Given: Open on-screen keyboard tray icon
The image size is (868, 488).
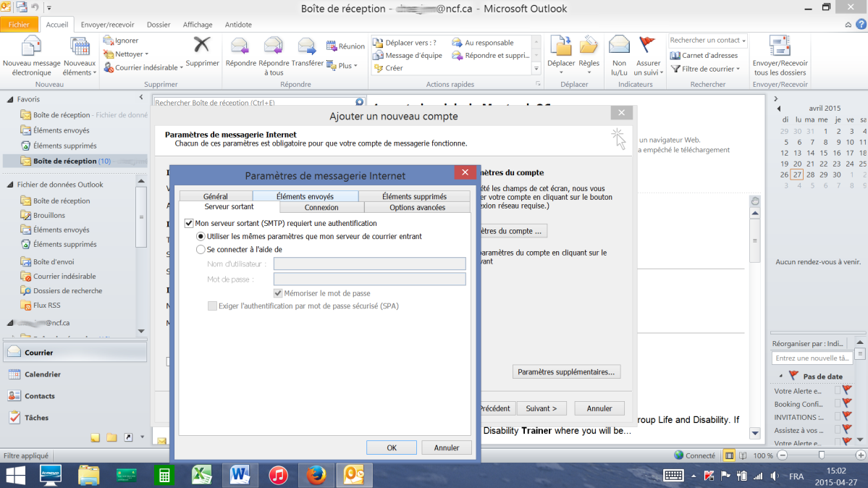Looking at the screenshot, I should coord(674,475).
